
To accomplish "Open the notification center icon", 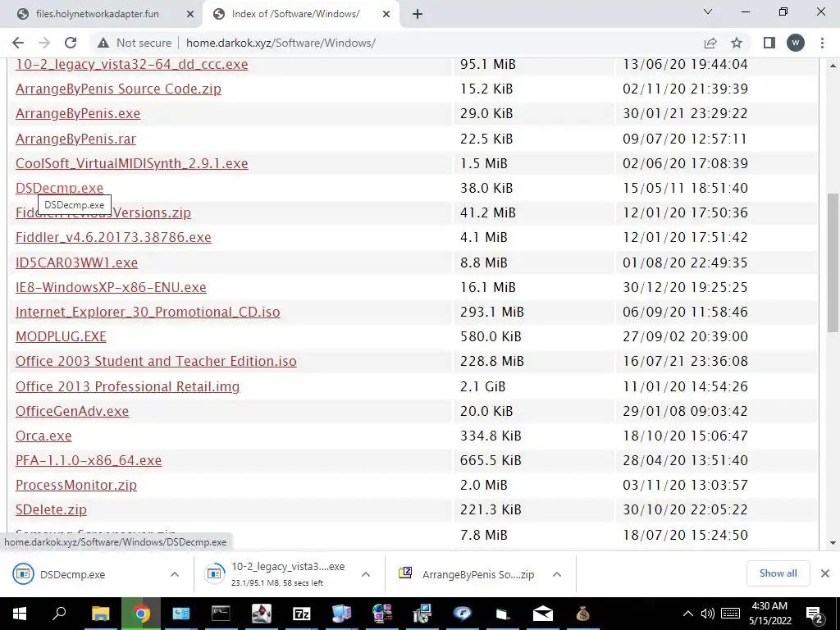I will click(x=814, y=614).
